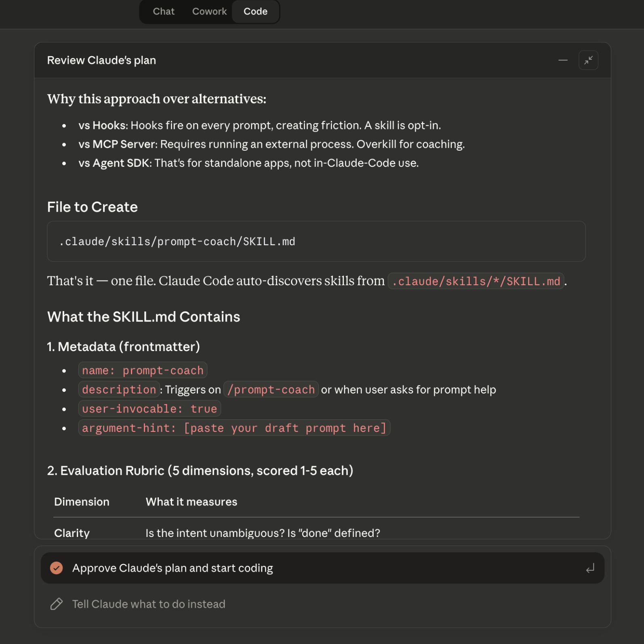Click the 'user-invocable: true' code tag
The width and height of the screenshot is (644, 644).
tap(149, 408)
